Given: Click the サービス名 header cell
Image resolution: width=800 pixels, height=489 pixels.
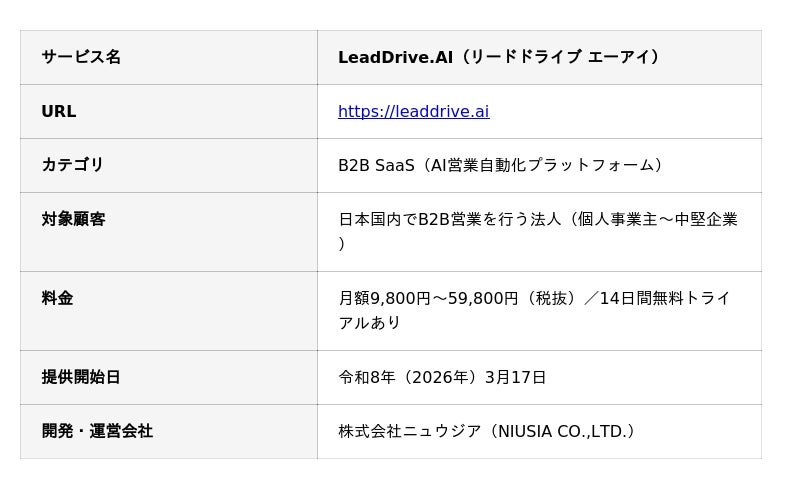Looking at the screenshot, I should (81, 57).
